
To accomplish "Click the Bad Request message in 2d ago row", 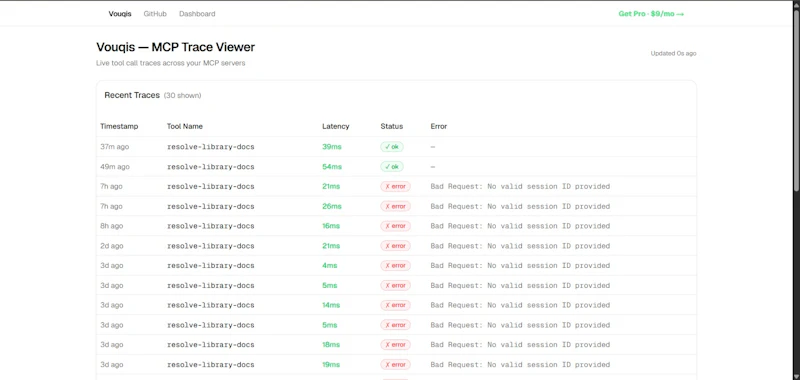I will [520, 246].
